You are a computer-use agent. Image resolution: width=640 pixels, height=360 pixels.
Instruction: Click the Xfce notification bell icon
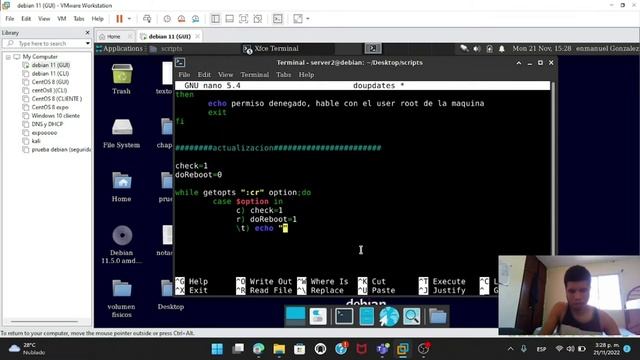(x=502, y=49)
